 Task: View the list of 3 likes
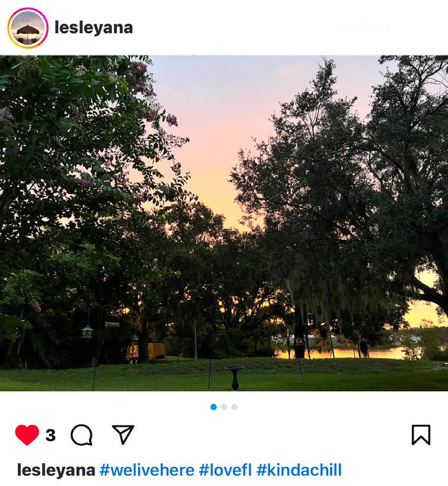50,435
